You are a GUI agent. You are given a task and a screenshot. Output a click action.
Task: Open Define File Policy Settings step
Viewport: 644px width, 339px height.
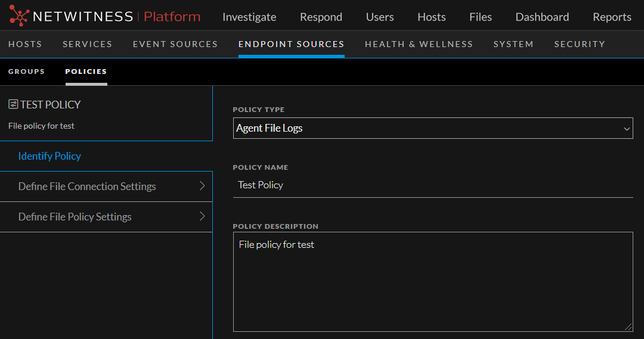[106, 217]
